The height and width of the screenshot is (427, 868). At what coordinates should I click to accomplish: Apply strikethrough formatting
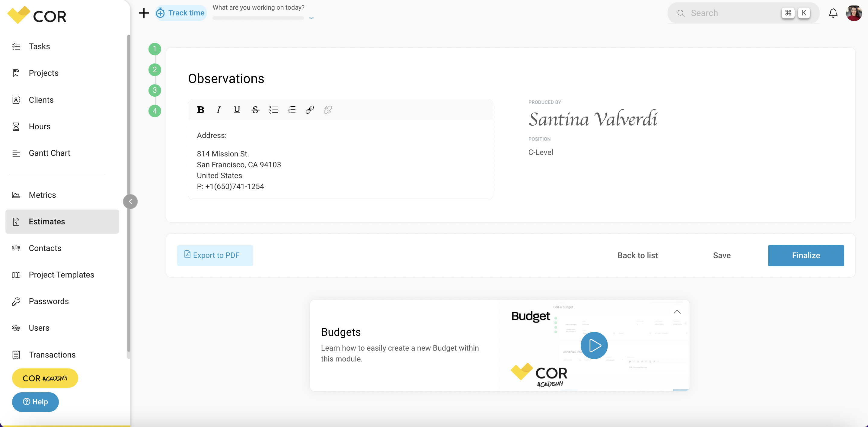coord(255,110)
